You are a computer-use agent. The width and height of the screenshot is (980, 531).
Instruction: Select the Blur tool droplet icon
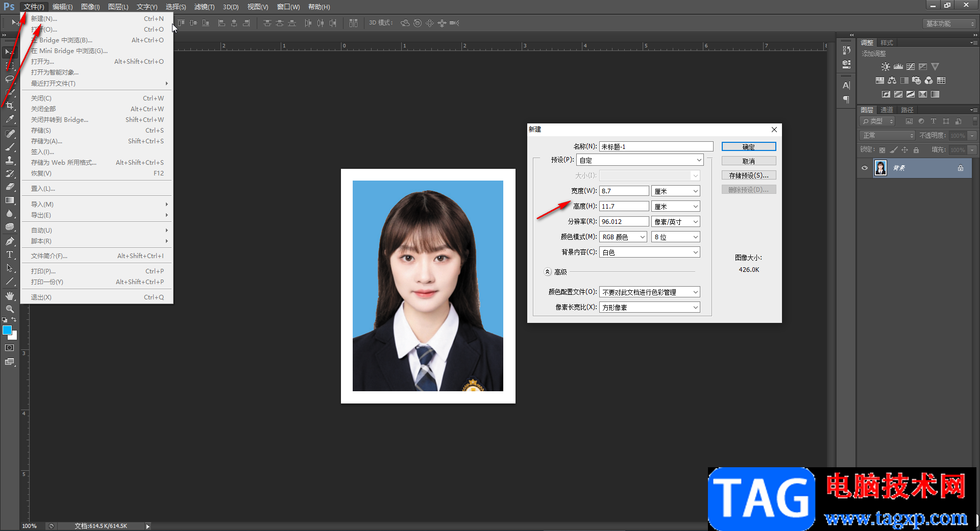[10, 214]
